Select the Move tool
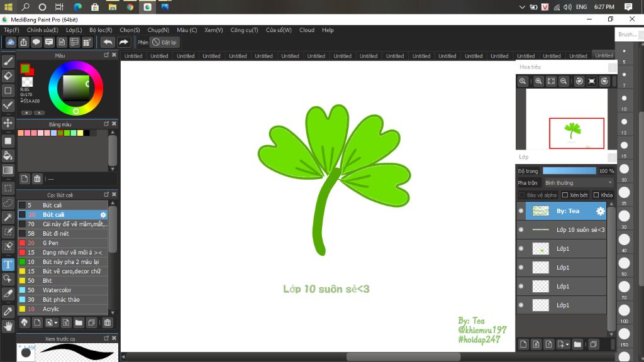The height and width of the screenshot is (362, 644). coord(8,123)
